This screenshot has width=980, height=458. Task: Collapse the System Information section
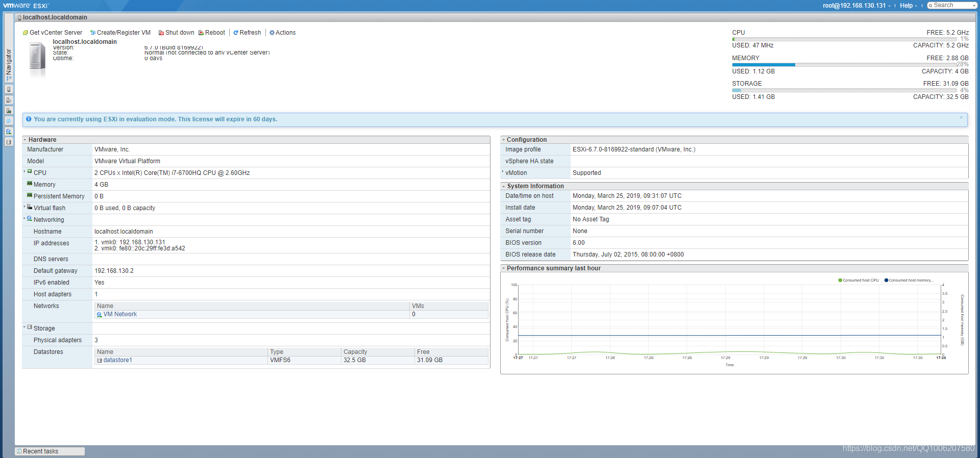pos(503,186)
